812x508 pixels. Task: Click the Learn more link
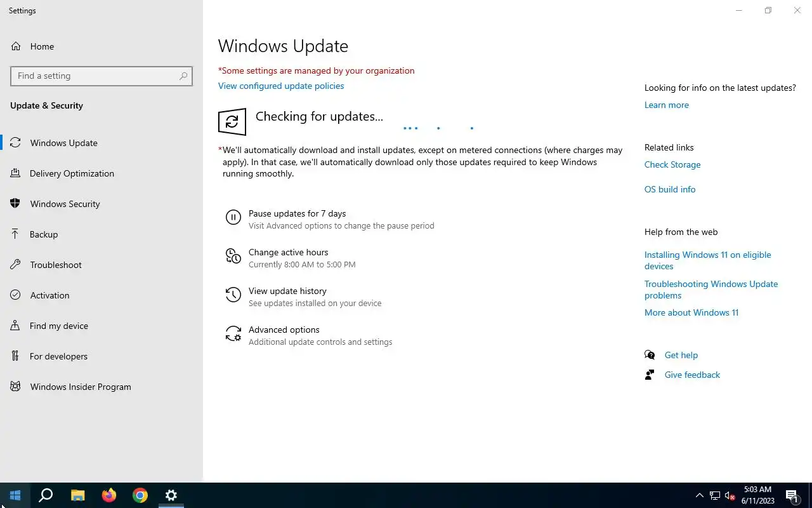[666, 105]
